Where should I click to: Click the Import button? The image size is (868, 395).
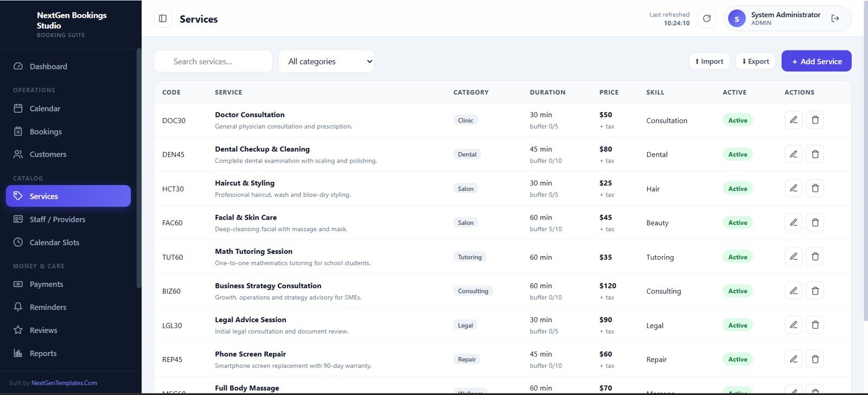tap(709, 61)
